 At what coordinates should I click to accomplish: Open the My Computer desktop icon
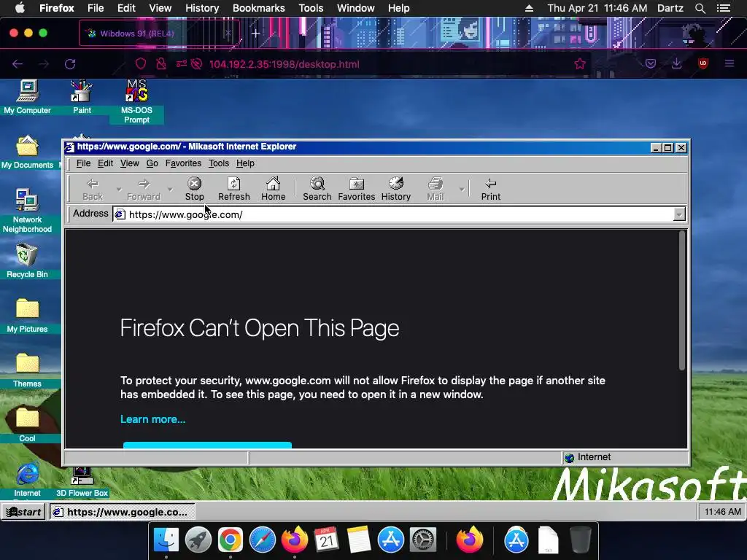click(x=27, y=97)
